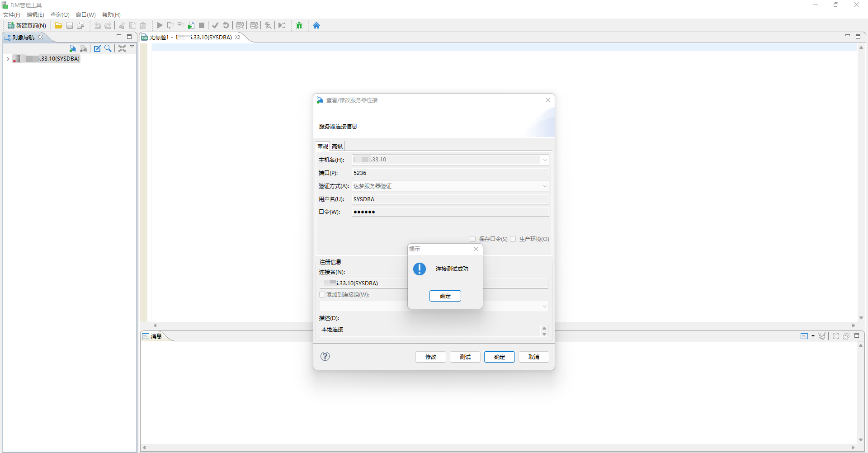Select the 无标题1 query editor tab
The image size is (868, 453).
tap(190, 37)
